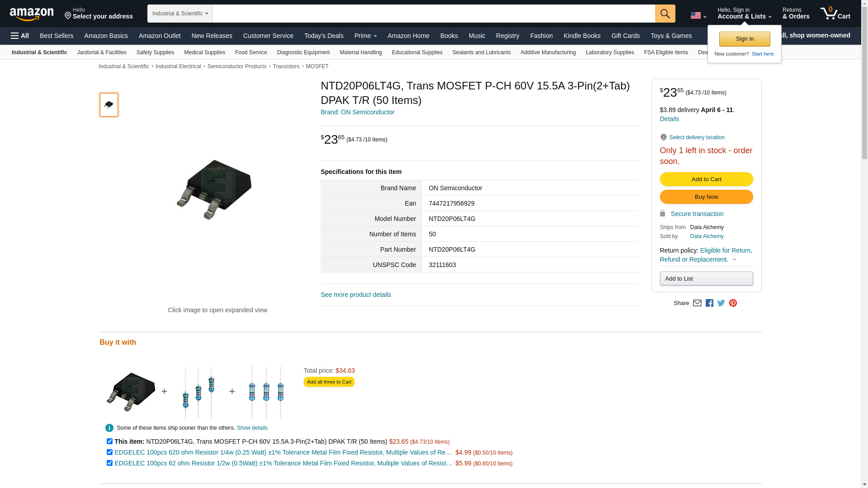868x488 pixels.
Task: Uncheck the 620 ohm resistor checkbox
Action: (109, 452)
